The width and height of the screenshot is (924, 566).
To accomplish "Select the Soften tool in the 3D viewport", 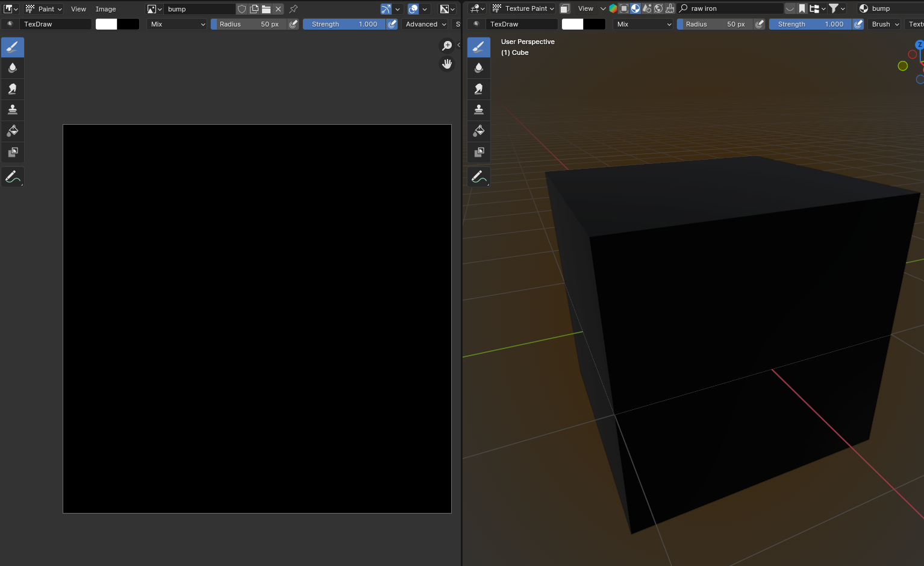I will coord(479,68).
